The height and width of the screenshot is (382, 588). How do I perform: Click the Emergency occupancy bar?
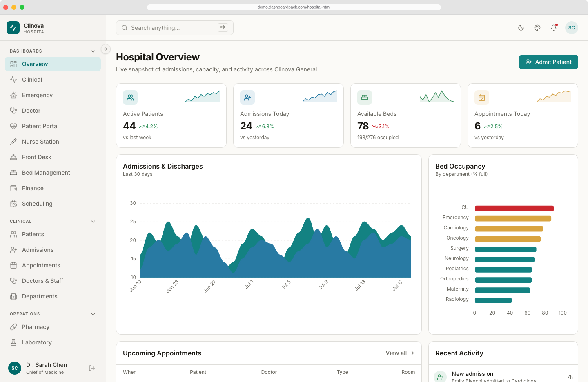[513, 219]
